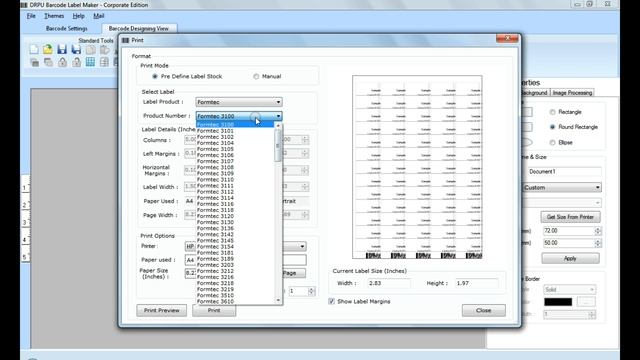Screen dimensions: 640x360
Task: Click the scroll-up arrow of product list
Action: point(278,126)
